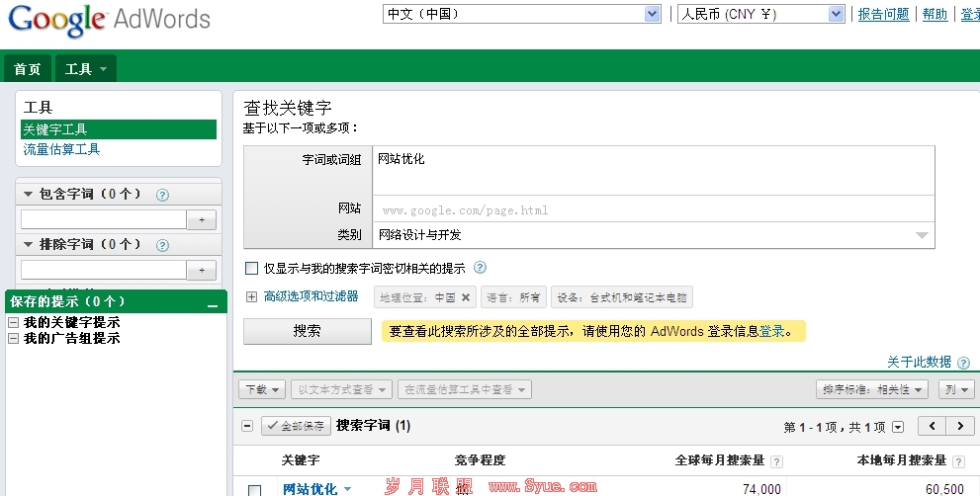Click the 60,500 local searches value
The image size is (980, 496).
coord(944,489)
